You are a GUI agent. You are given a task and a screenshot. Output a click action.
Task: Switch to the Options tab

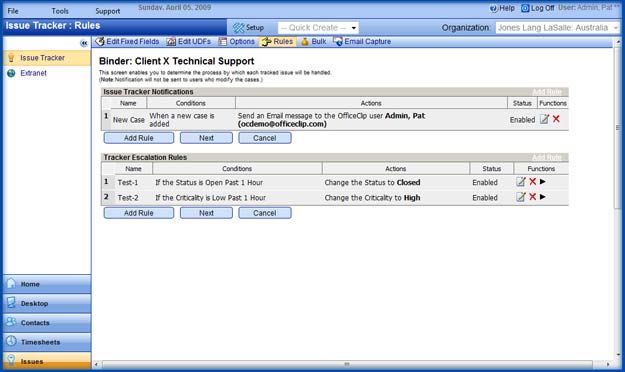[242, 41]
